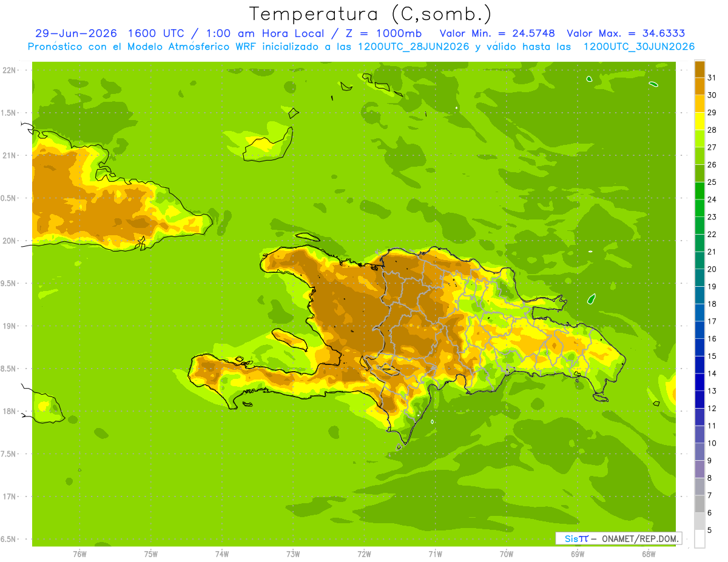Click the legend value "16"

[x=712, y=339]
